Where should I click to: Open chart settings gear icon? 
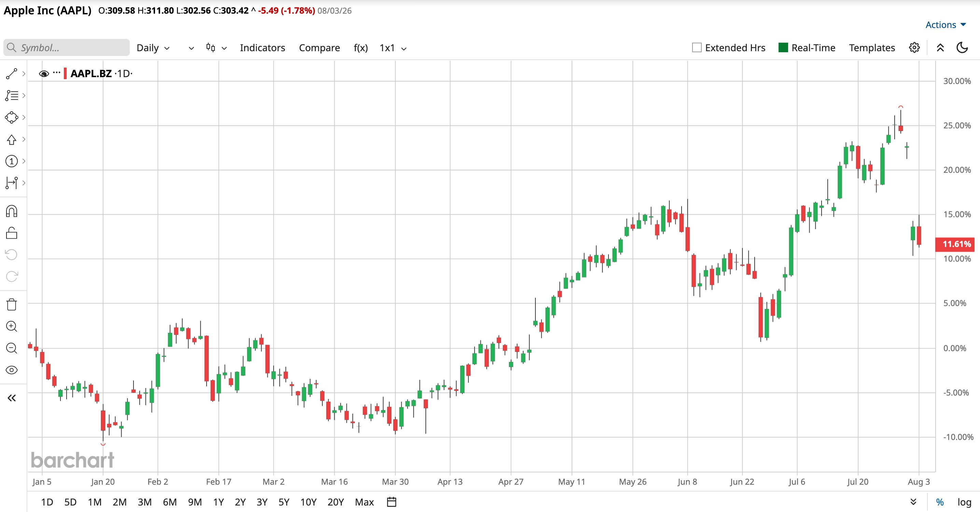[x=914, y=47]
